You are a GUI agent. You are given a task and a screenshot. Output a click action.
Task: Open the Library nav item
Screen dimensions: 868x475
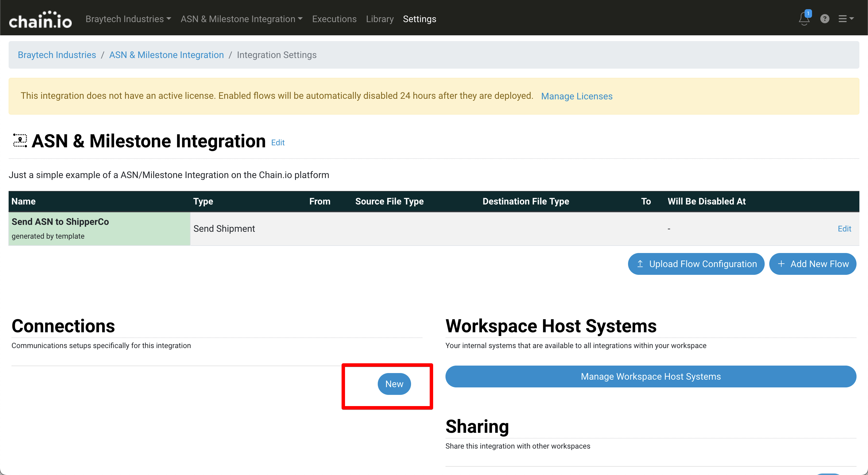[x=379, y=19]
